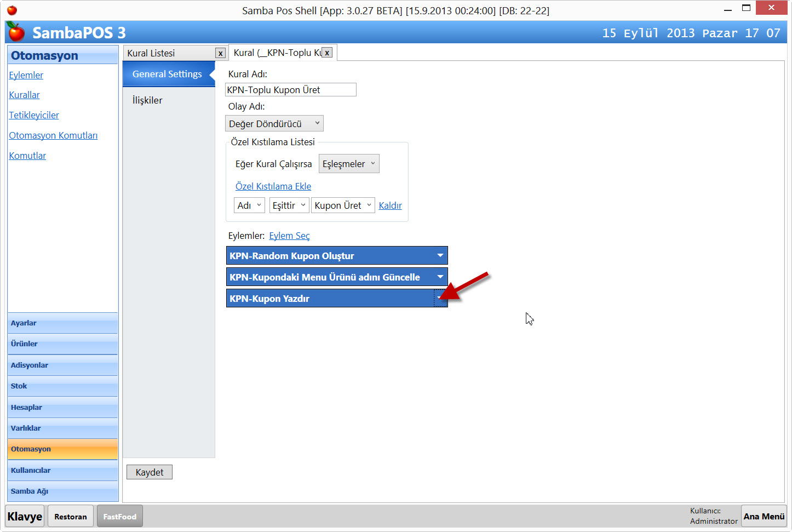Open Tetikleyiciler in the Otomasyon menu
792x532 pixels.
point(34,115)
